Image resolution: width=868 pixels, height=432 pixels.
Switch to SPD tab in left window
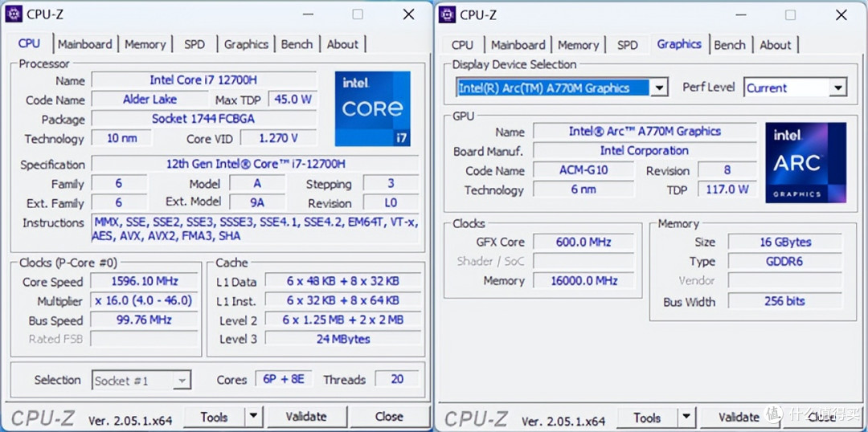[x=194, y=44]
